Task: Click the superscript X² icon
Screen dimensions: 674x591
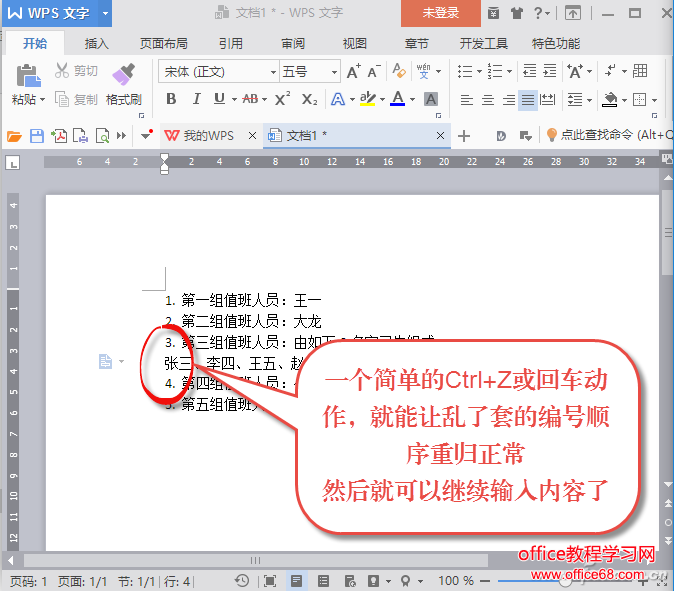Action: pyautogui.click(x=283, y=99)
